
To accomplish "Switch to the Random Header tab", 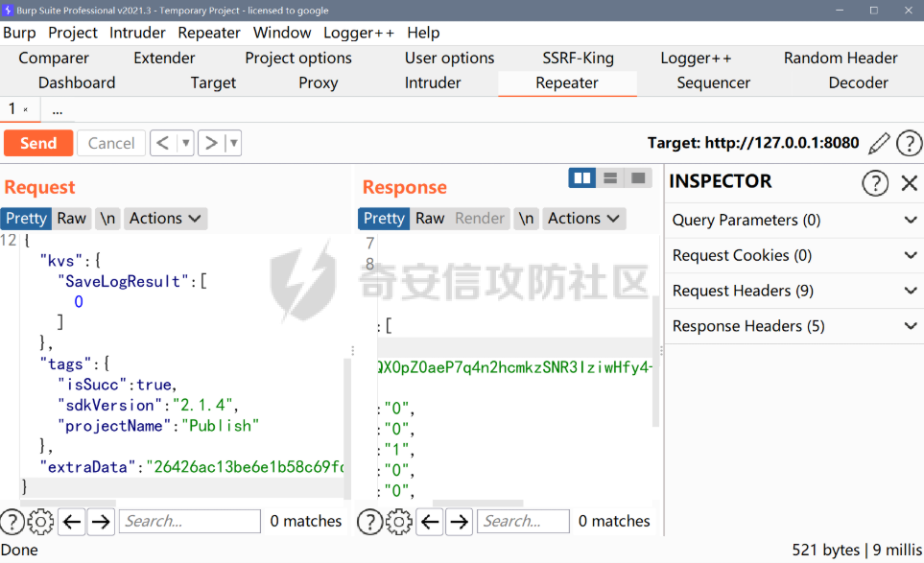I will pyautogui.click(x=841, y=59).
